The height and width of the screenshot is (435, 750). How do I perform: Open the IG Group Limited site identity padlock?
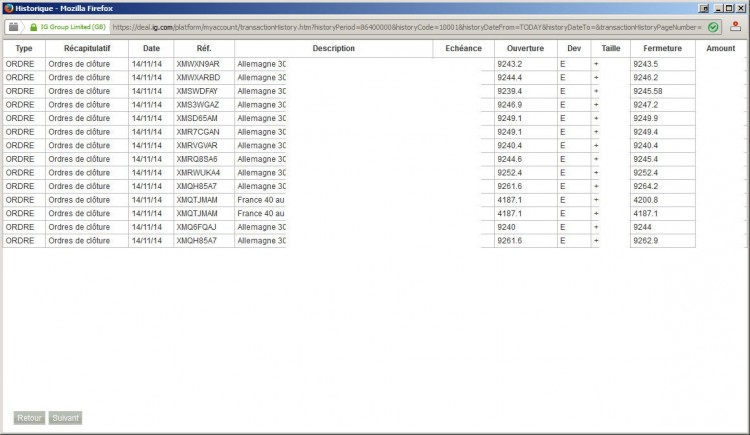pyautogui.click(x=33, y=27)
